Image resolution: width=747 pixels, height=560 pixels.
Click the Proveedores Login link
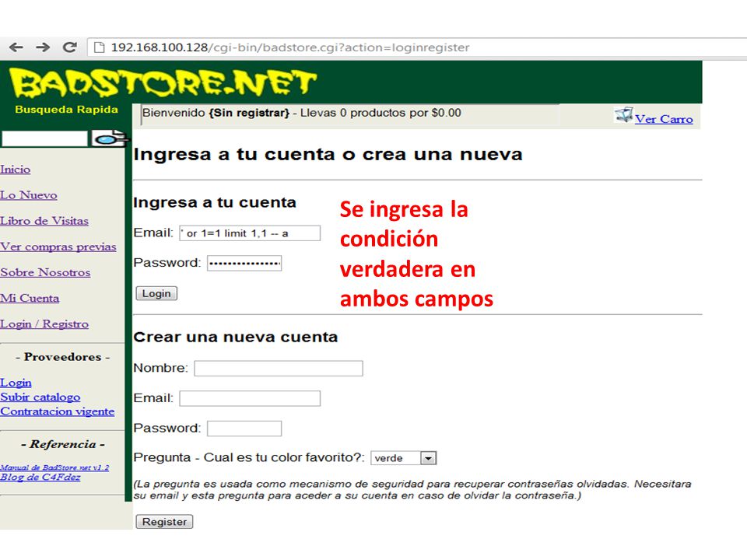pyautogui.click(x=16, y=383)
